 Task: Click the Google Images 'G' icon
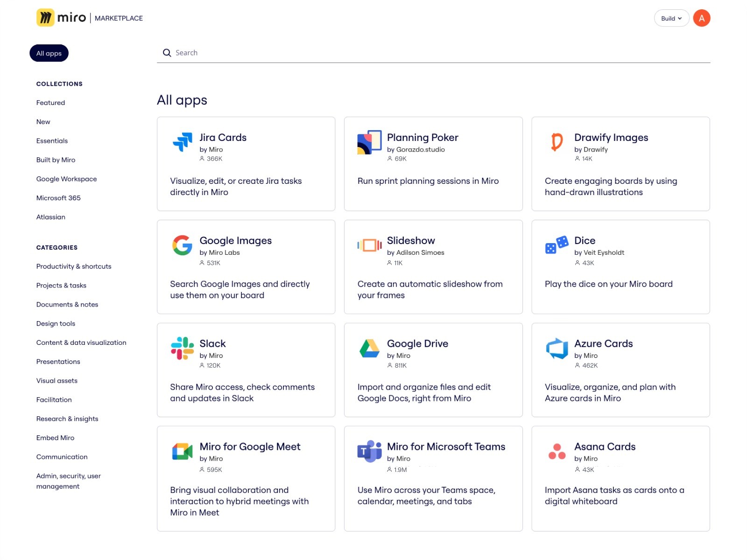182,245
